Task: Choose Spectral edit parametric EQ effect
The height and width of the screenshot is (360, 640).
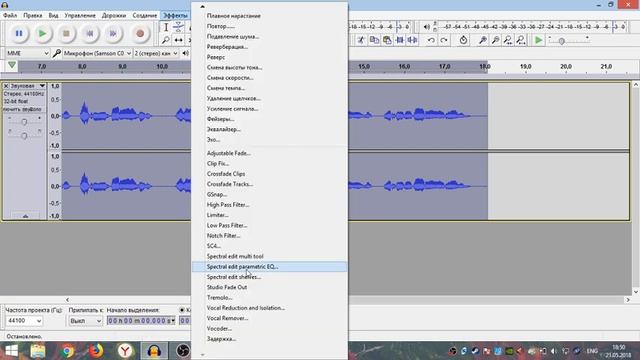Action: pyautogui.click(x=269, y=267)
